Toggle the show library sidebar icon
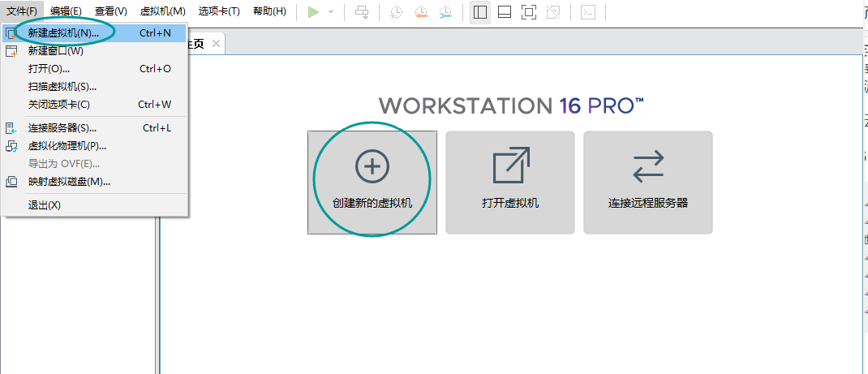 click(x=480, y=12)
